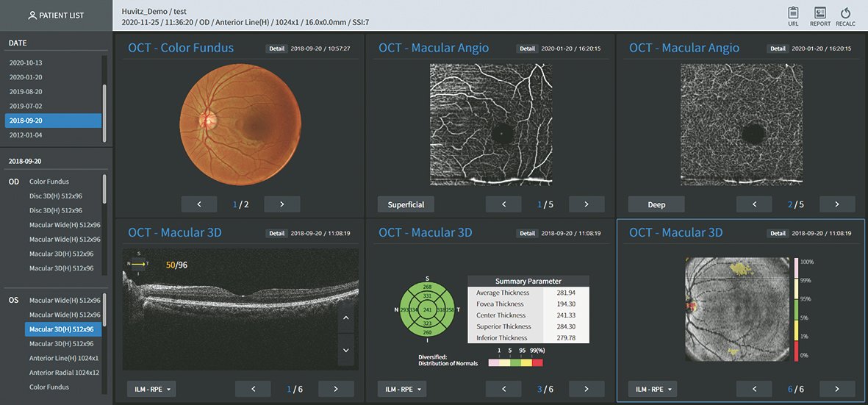868x405 pixels.
Task: Expand ILM - RPE dropdown under heatmap
Action: coord(653,389)
